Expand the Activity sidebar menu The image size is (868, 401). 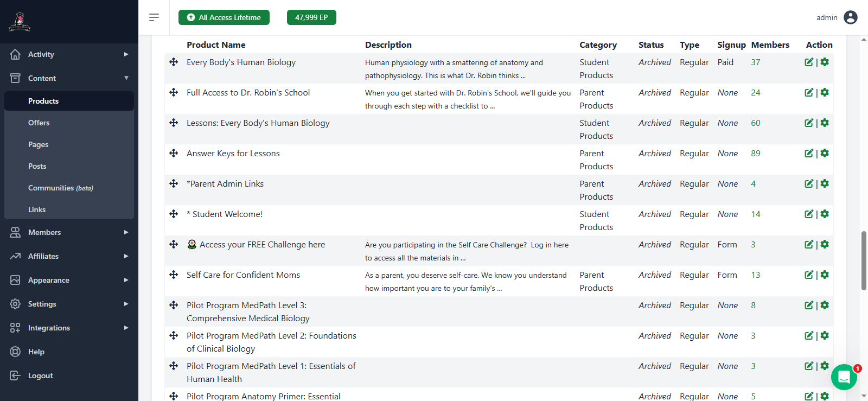point(69,54)
